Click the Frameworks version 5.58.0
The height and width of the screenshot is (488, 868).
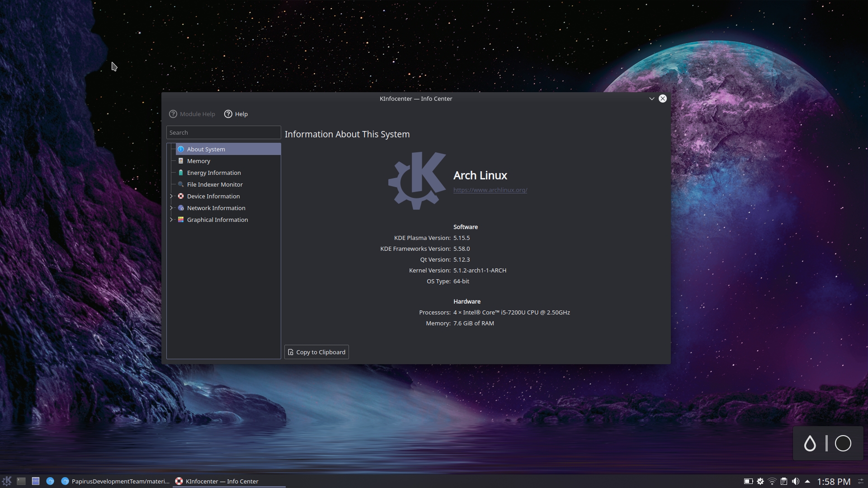point(462,249)
